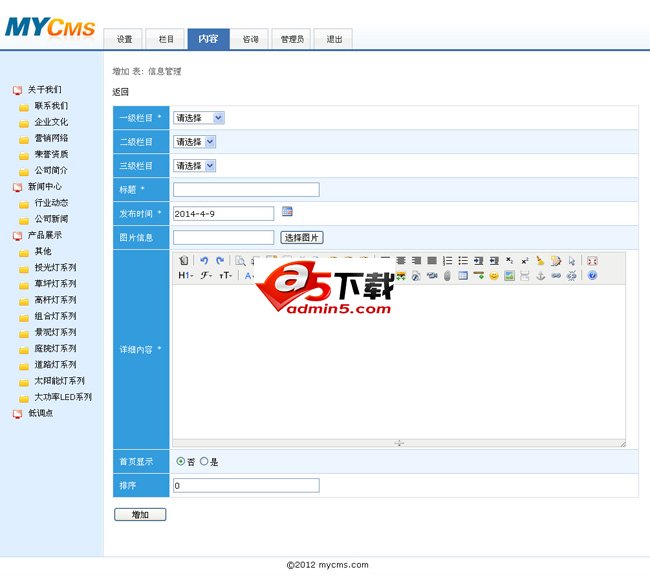
Task: Click the 退出 tab to log out
Action: (334, 39)
